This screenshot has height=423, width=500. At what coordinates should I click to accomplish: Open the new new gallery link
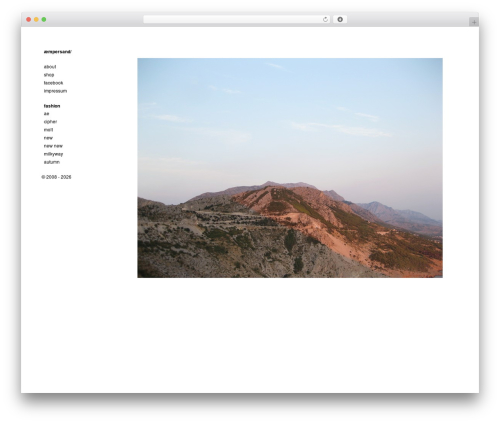click(53, 146)
